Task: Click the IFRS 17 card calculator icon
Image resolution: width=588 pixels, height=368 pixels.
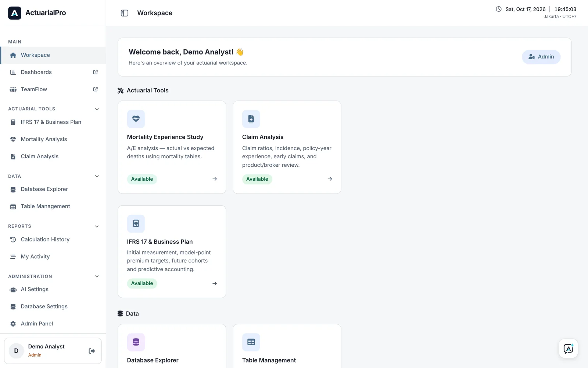Action: (x=136, y=223)
